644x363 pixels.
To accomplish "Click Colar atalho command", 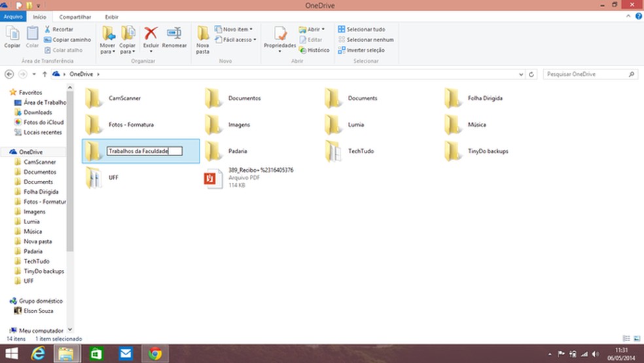I will (63, 50).
